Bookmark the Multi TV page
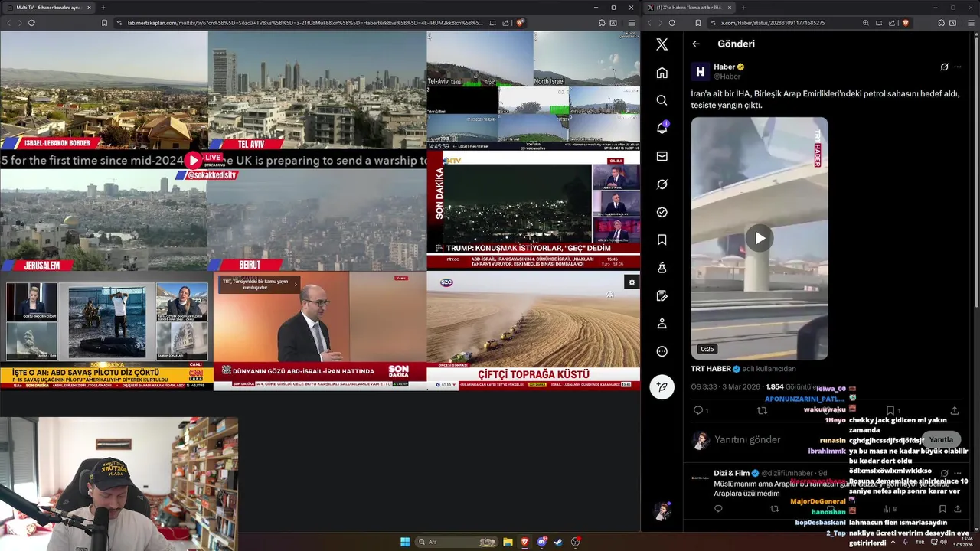Image resolution: width=980 pixels, height=551 pixels. coord(104,23)
